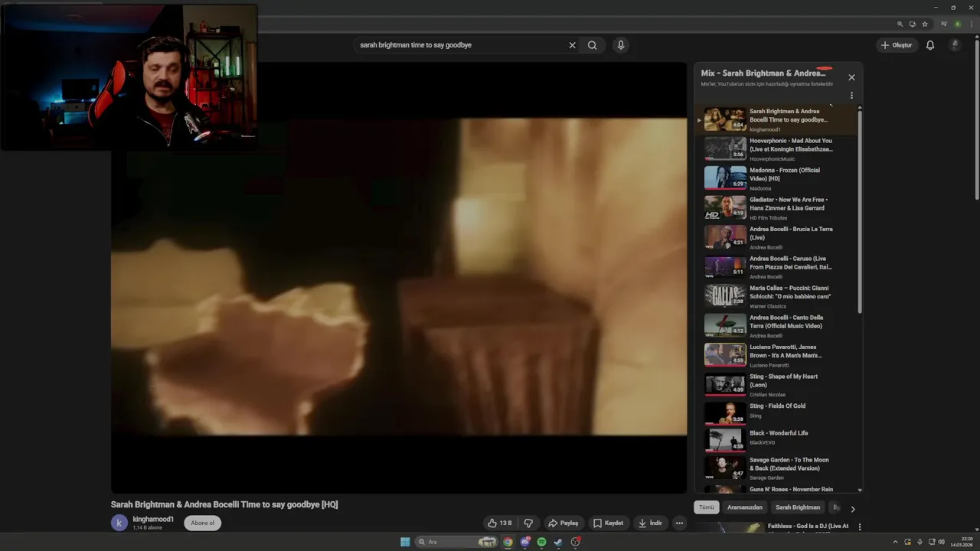The width and height of the screenshot is (980, 551).
Task: Click the main video player area
Action: (x=399, y=277)
